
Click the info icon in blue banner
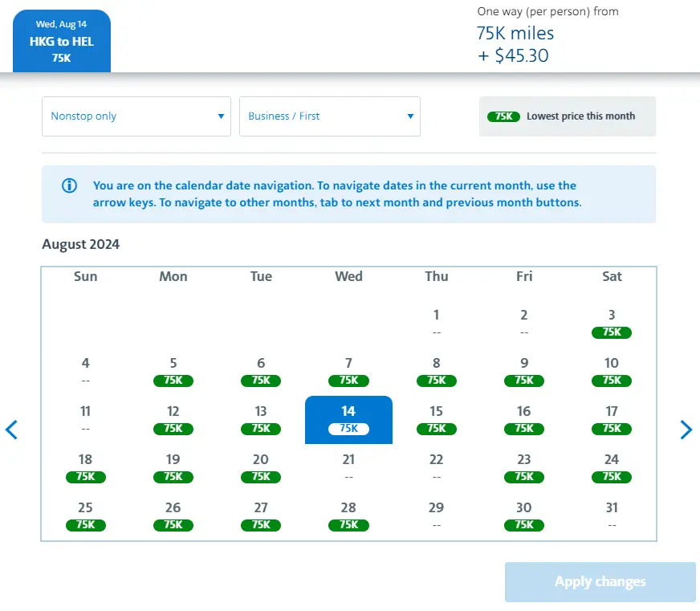pyautogui.click(x=70, y=185)
